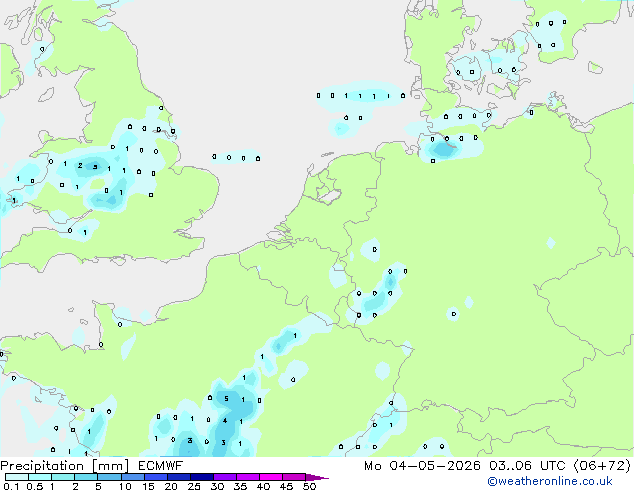634x490 pixels.
Task: Click the '15' legend scale value
Action: [148, 486]
